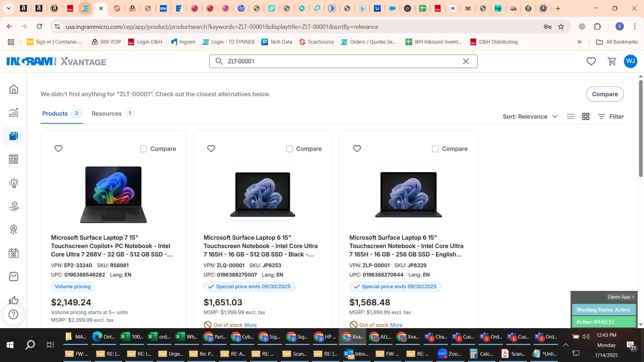644x362 pixels.
Task: Open the Tech Data bookmark
Action: tap(277, 42)
